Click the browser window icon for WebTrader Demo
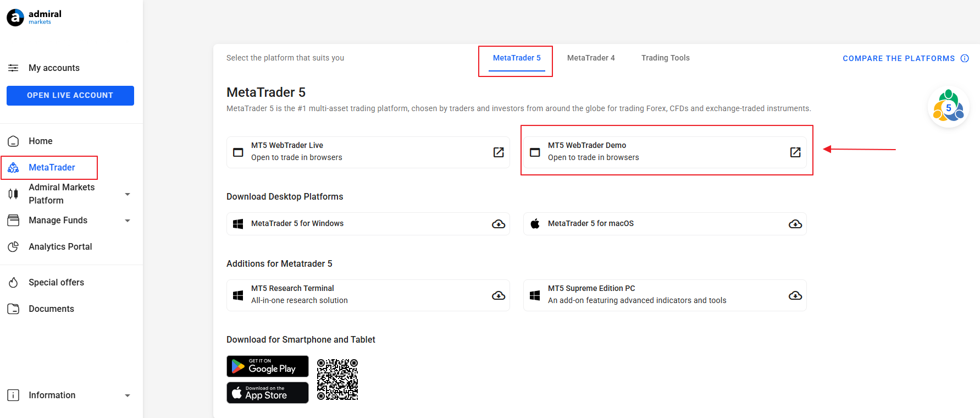 point(535,152)
